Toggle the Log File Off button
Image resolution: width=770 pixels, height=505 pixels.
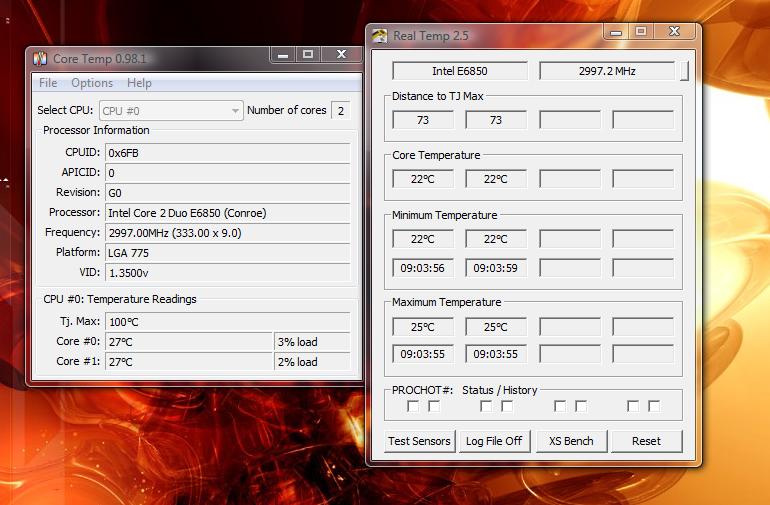point(494,441)
